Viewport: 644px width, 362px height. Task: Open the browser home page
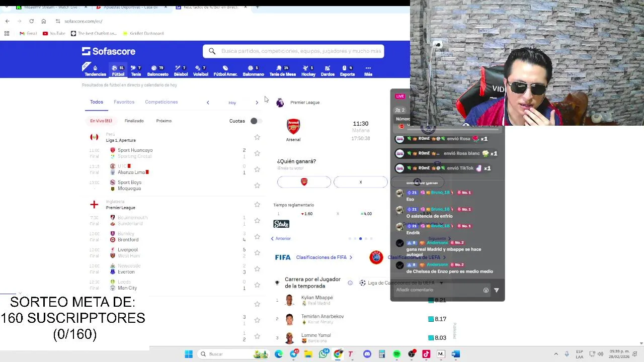[x=43, y=21]
